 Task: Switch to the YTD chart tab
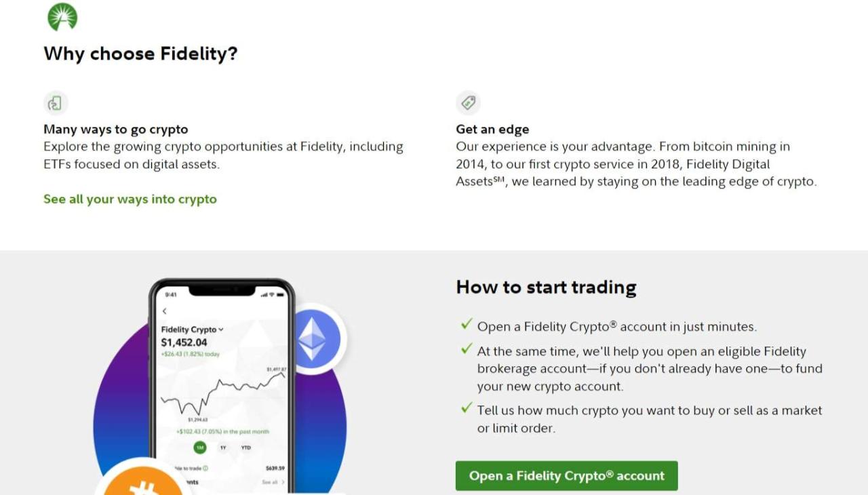pos(246,448)
